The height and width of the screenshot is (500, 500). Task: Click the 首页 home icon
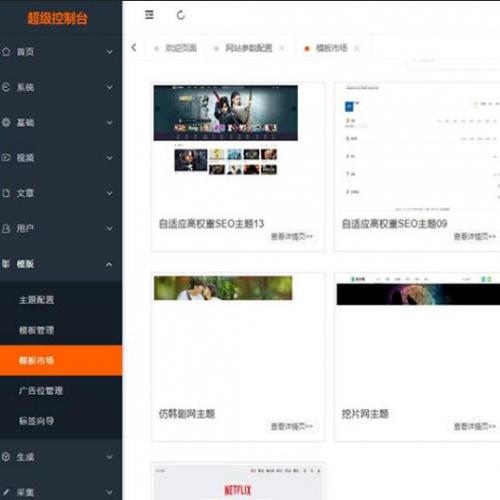click(x=6, y=52)
